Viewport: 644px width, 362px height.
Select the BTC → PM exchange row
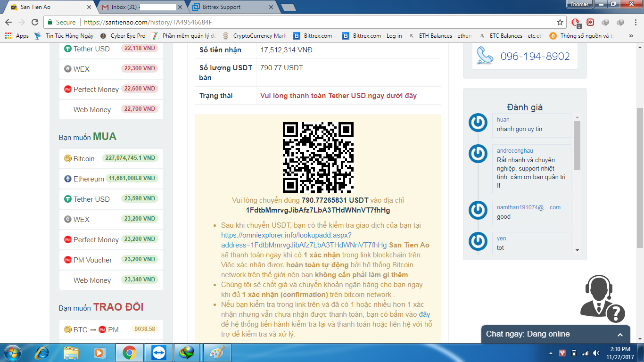pos(111,329)
